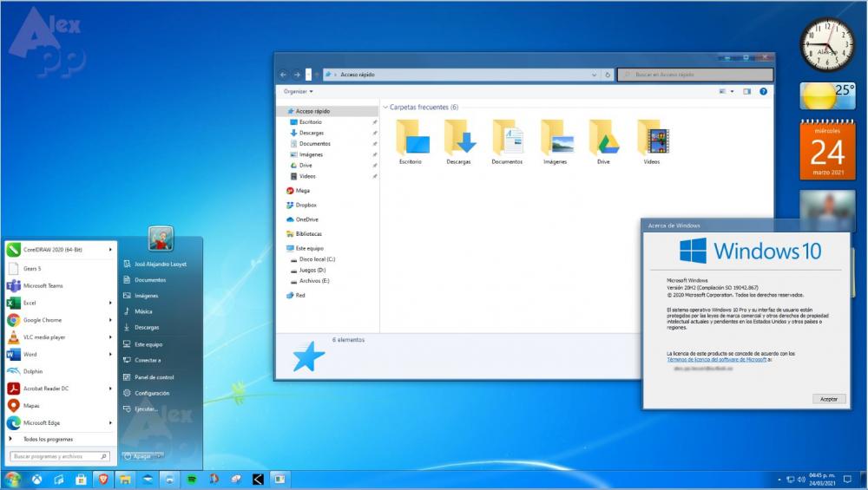Click the Buscar programas y archivos field
The width and height of the screenshot is (868, 490).
tap(59, 457)
